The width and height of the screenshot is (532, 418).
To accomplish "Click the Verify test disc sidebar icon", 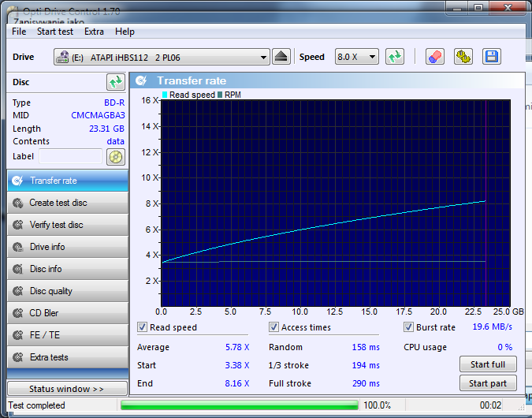I will [17, 225].
